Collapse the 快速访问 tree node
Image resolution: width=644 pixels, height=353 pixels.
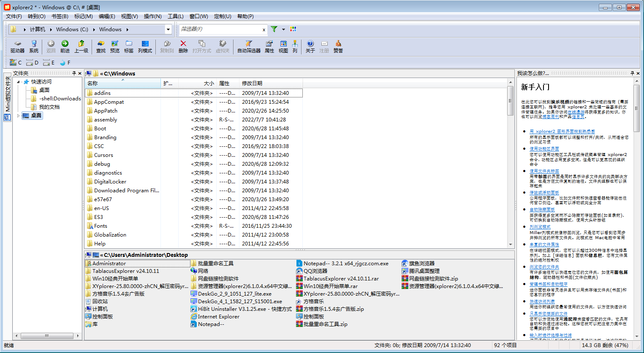pyautogui.click(x=19, y=82)
